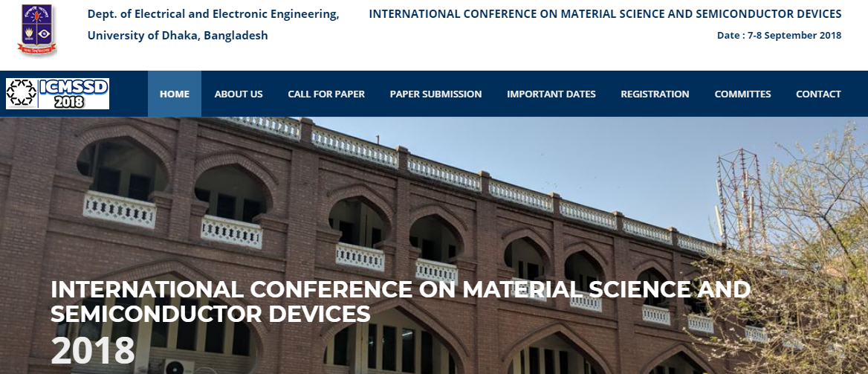Image resolution: width=868 pixels, height=374 pixels.
Task: Click 'Date : 7-8 September 2018' text
Action: [779, 35]
